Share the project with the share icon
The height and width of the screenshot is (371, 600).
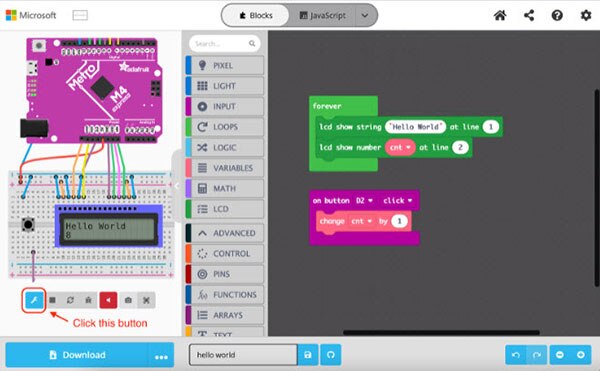click(x=529, y=15)
